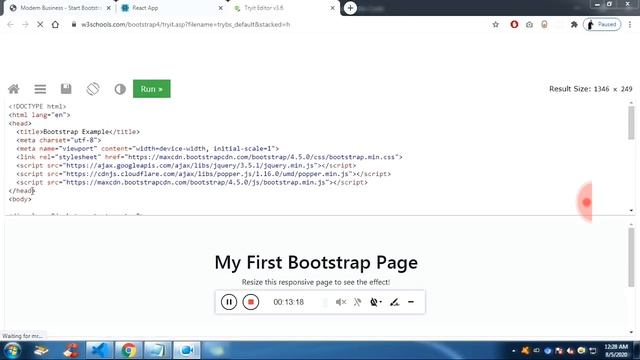Save the code with the floppy icon
The height and width of the screenshot is (360, 640).
pos(66,89)
